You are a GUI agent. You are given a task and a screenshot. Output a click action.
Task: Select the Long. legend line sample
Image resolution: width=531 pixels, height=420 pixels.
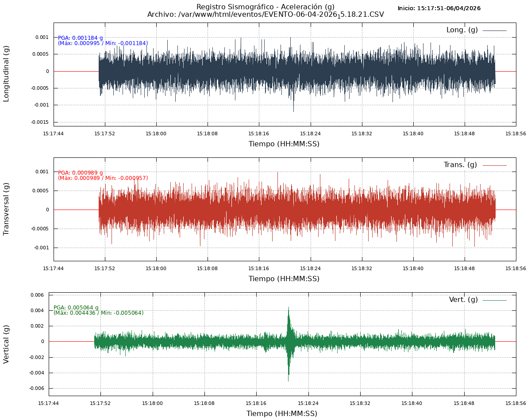tap(494, 31)
